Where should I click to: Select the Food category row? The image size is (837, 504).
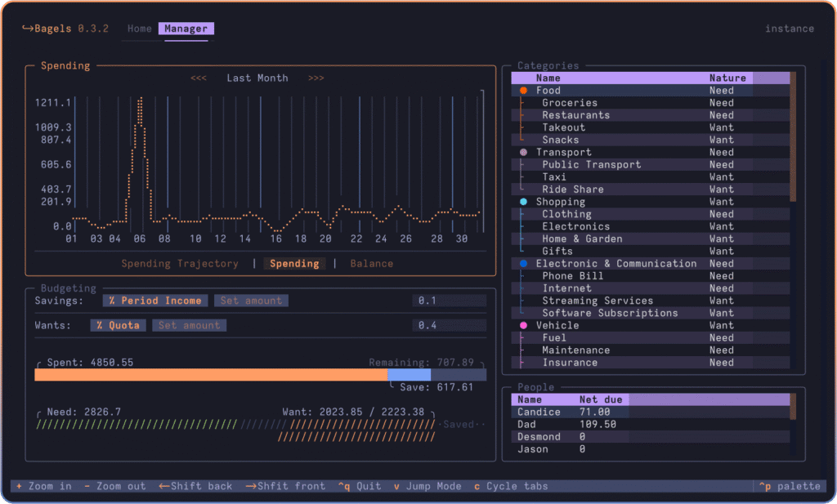[x=650, y=91]
